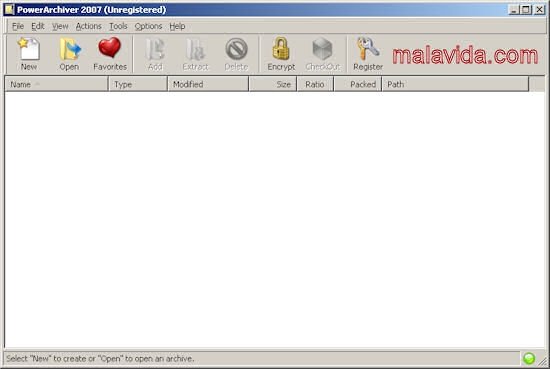Open the Help menu
The width and height of the screenshot is (550, 369).
[177, 26]
